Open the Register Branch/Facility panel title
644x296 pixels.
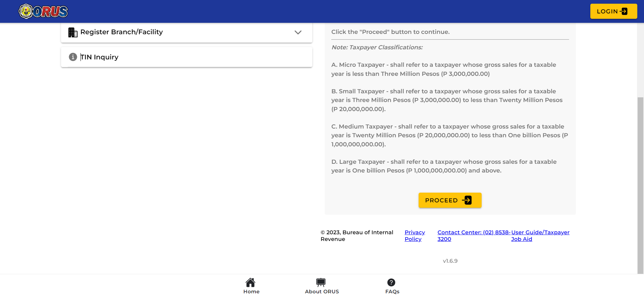tap(121, 32)
